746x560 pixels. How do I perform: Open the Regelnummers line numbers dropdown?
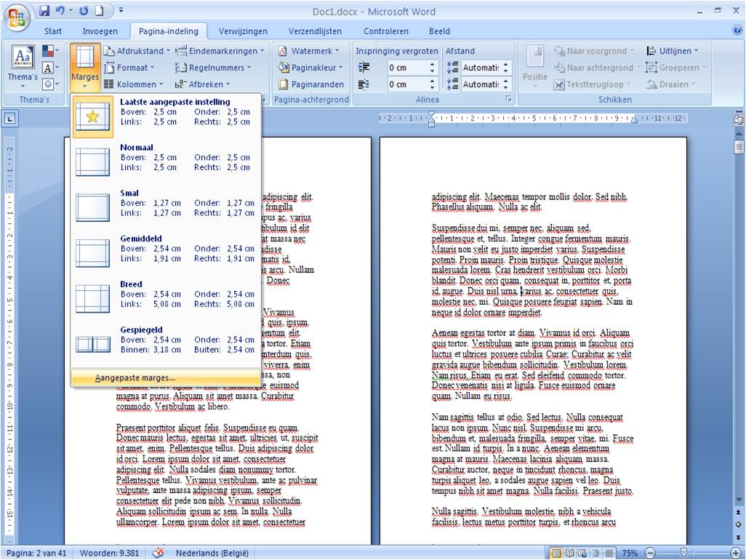[x=212, y=68]
